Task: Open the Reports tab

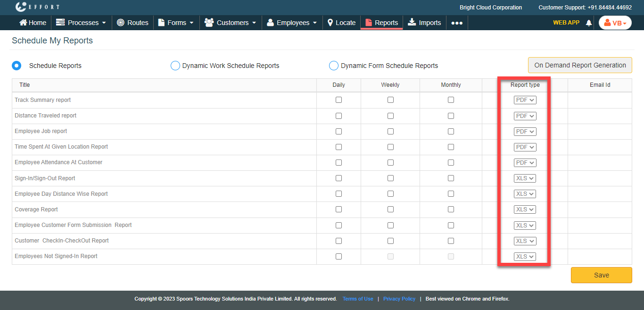Action: point(381,23)
